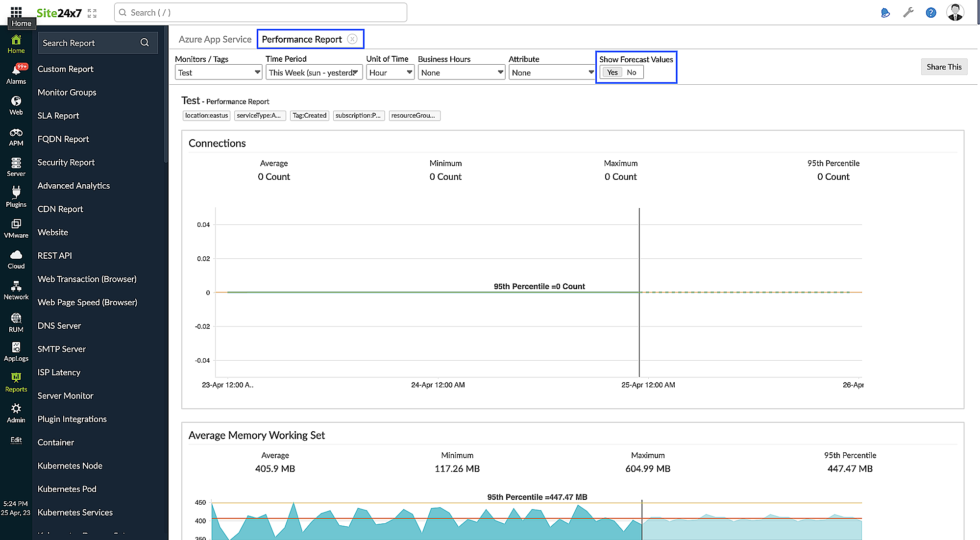Open the help icon in top bar

tap(931, 12)
